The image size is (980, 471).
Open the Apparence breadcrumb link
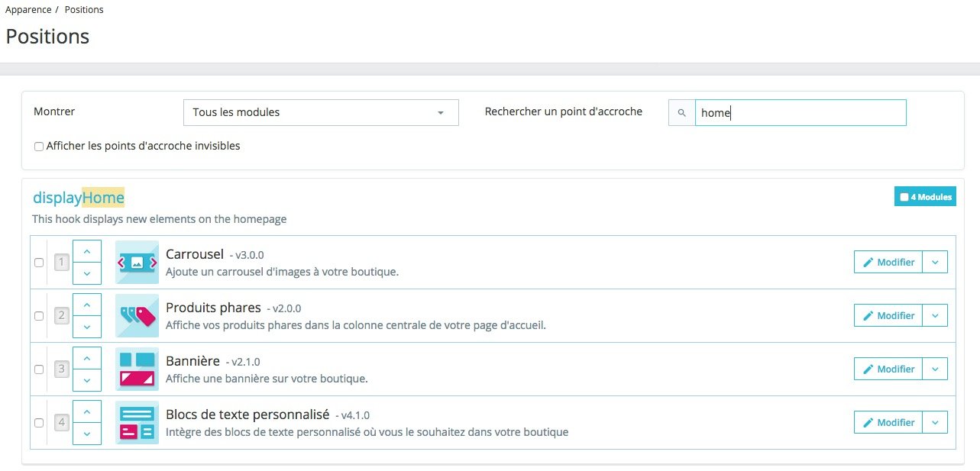click(28, 10)
